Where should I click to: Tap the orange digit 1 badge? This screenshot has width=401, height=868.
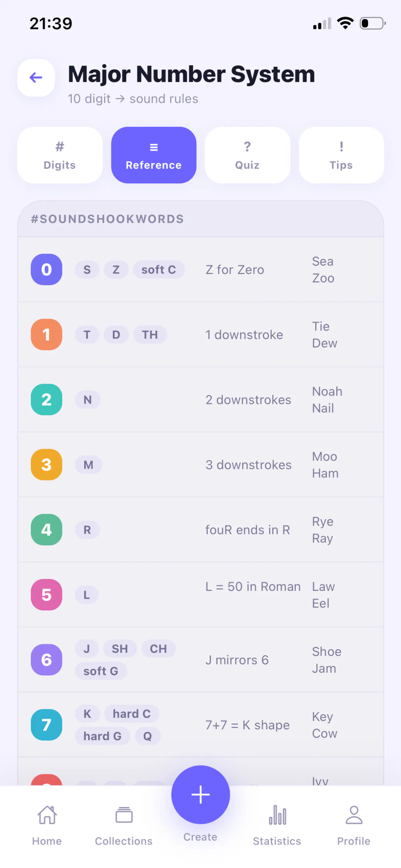[47, 334]
